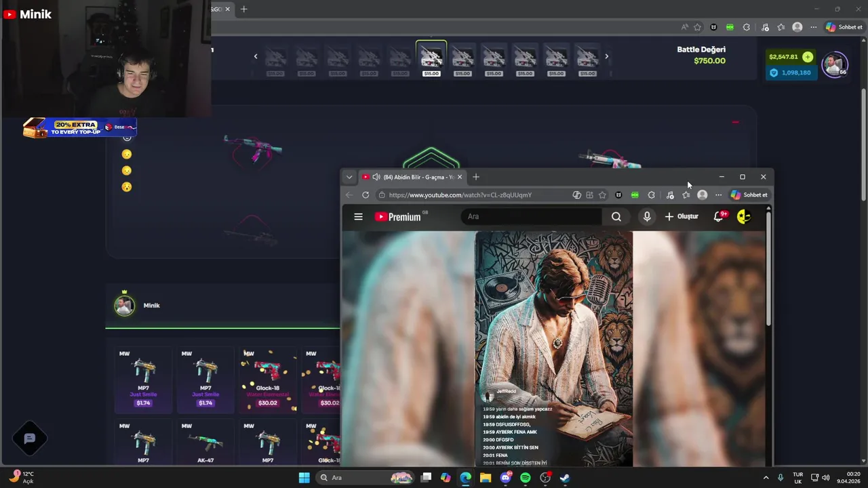Open three-dot settings menu in YouTube window
Image resolution: width=868 pixels, height=488 pixels.
(718, 195)
